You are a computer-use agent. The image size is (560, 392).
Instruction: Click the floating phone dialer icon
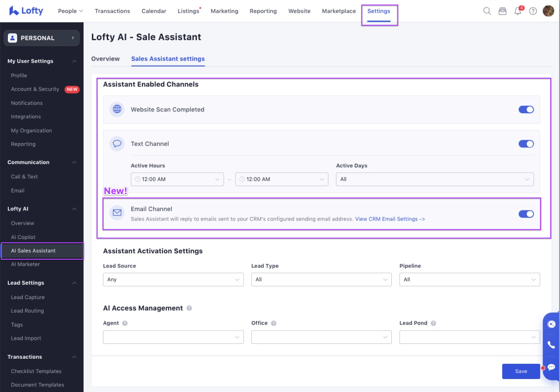551,345
